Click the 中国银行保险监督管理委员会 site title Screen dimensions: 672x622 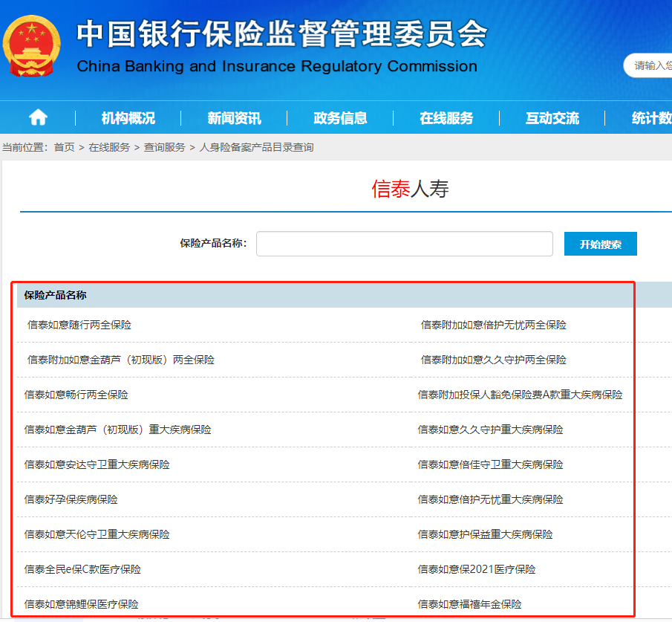282,34
